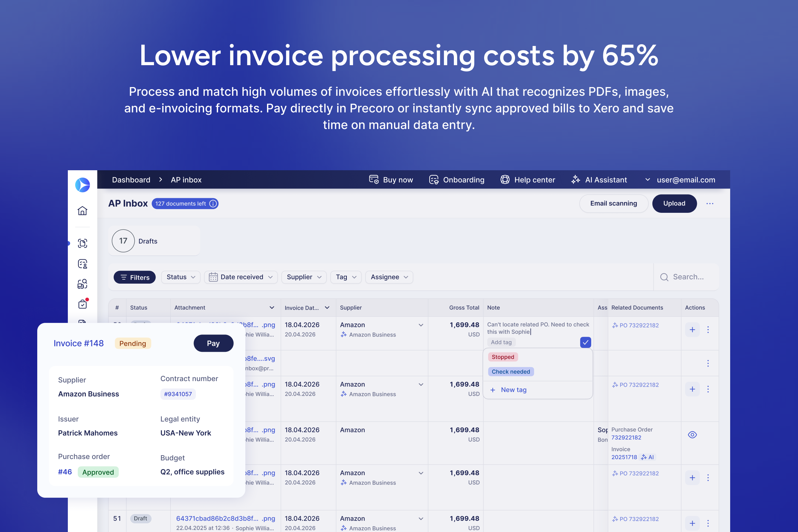Viewport: 798px width, 532px height.
Task: Open the 17 Drafts card
Action: (154, 241)
